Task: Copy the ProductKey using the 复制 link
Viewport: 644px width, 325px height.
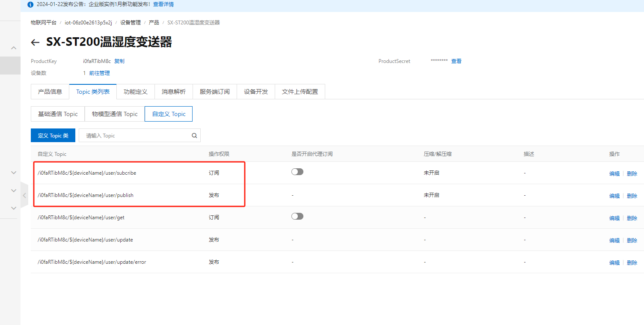Action: [119, 61]
